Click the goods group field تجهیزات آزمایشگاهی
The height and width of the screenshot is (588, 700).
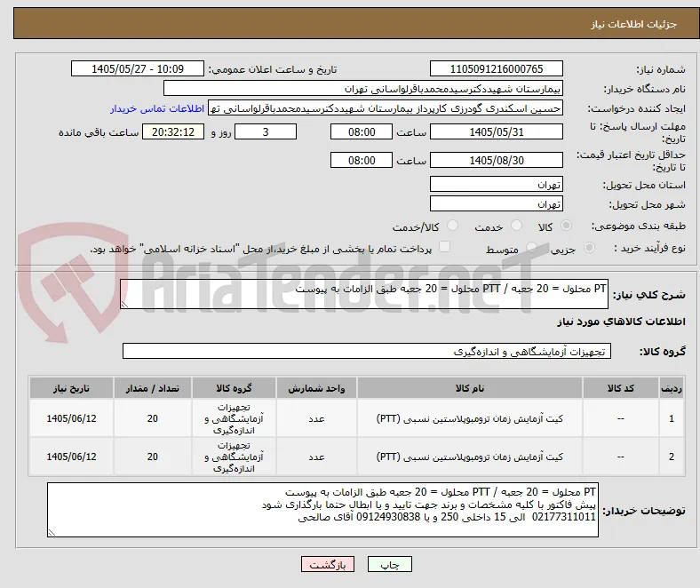tap(367, 351)
